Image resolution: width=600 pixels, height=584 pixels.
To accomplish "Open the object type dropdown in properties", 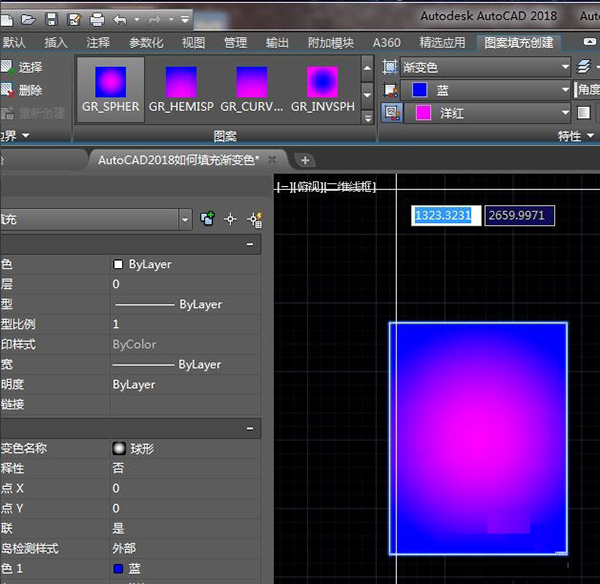I will pyautogui.click(x=185, y=219).
